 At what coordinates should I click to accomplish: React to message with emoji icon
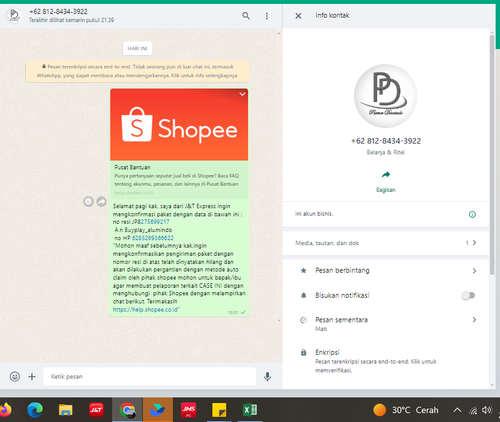(88, 202)
